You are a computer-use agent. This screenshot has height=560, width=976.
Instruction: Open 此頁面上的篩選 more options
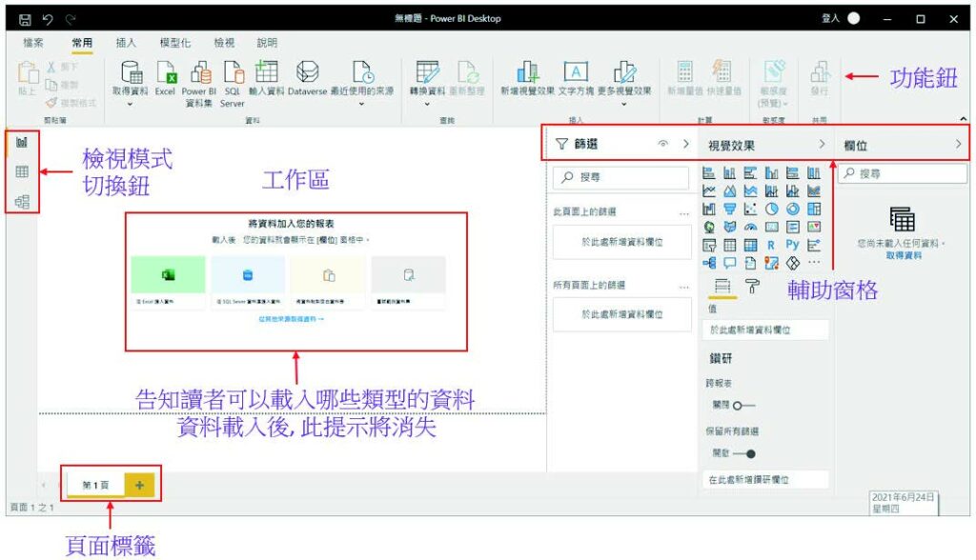click(684, 213)
